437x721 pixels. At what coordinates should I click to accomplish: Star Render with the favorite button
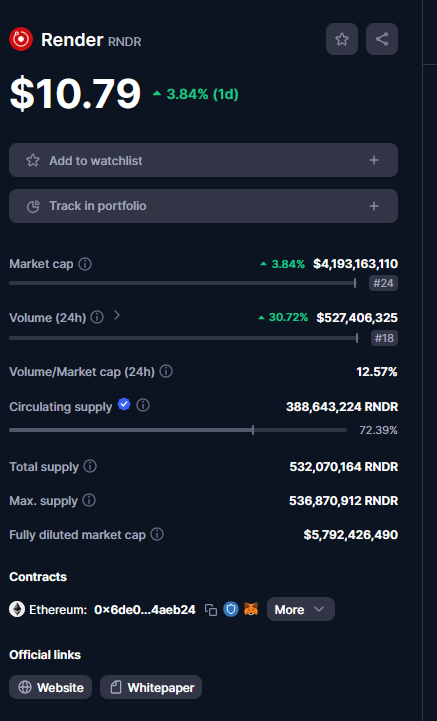(342, 39)
